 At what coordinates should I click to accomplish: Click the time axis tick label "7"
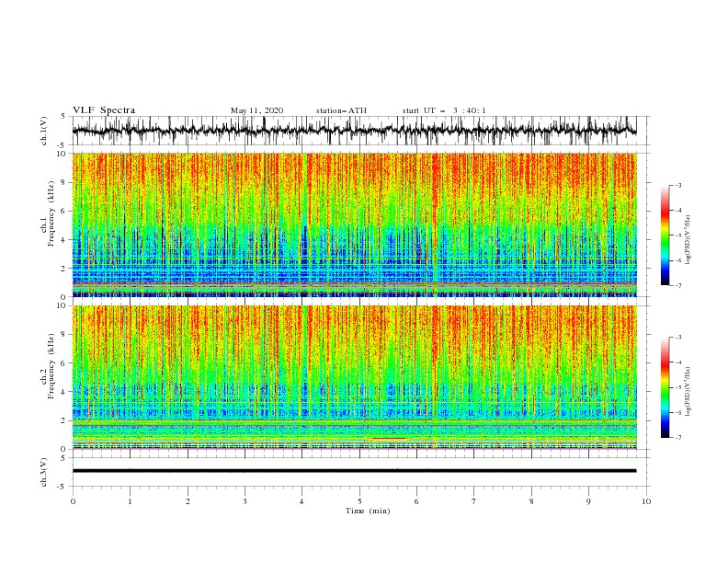(x=474, y=501)
